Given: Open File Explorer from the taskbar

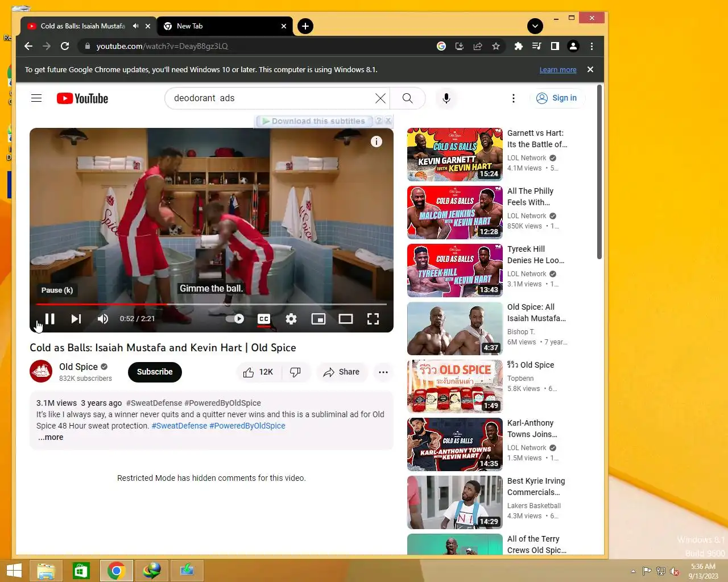Looking at the screenshot, I should click(45, 571).
